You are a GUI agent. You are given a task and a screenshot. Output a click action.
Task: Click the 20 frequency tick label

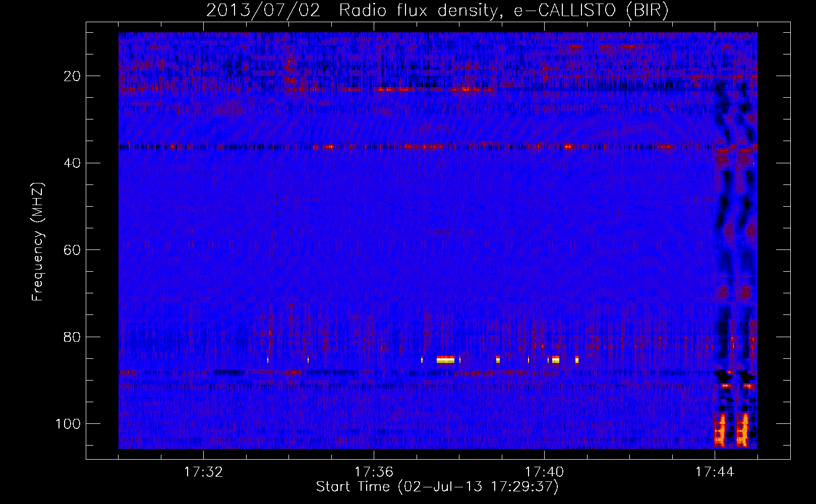tap(73, 76)
